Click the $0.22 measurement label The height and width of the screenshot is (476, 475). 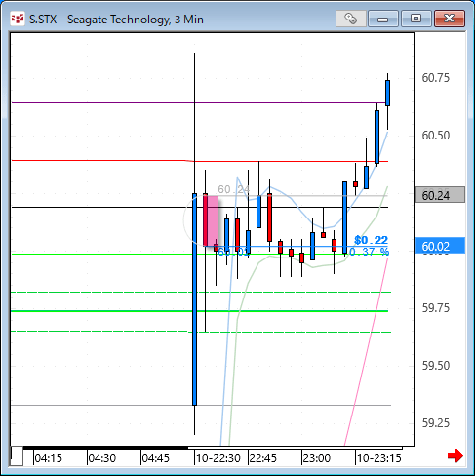coord(372,240)
